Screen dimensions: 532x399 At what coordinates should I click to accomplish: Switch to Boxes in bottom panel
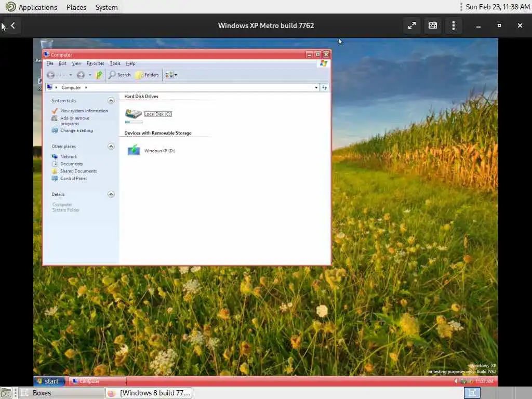[x=61, y=393]
